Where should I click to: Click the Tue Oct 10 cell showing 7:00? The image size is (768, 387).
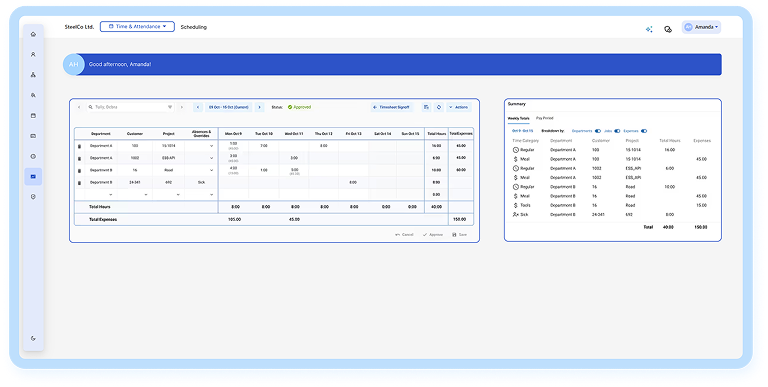pos(264,145)
